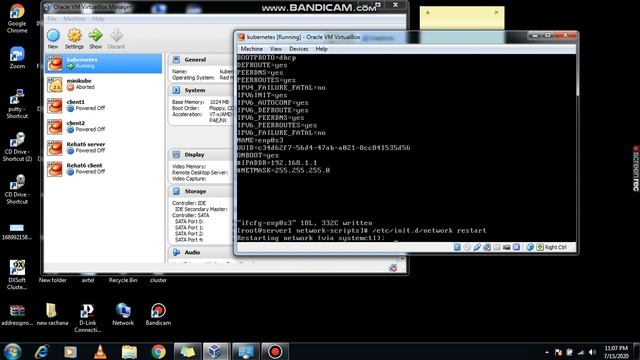Open the VM window Devices menu

point(298,49)
